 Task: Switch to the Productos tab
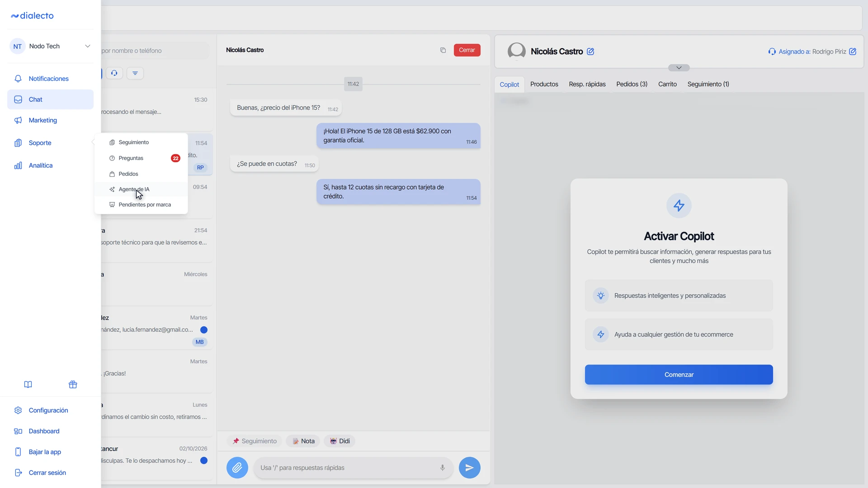coord(544,84)
